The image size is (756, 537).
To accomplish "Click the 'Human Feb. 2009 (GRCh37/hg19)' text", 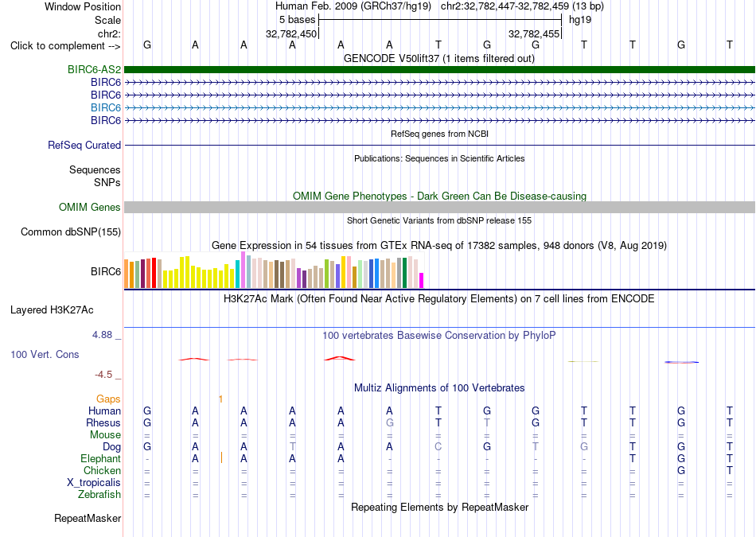I will [x=354, y=6].
